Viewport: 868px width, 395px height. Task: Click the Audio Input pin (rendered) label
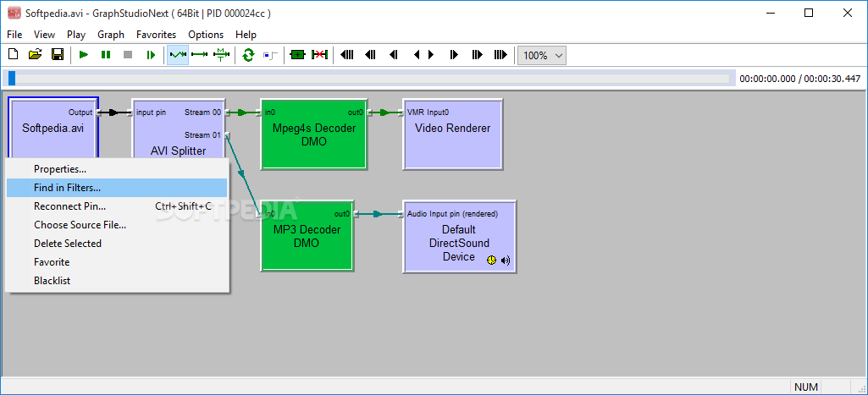452,213
